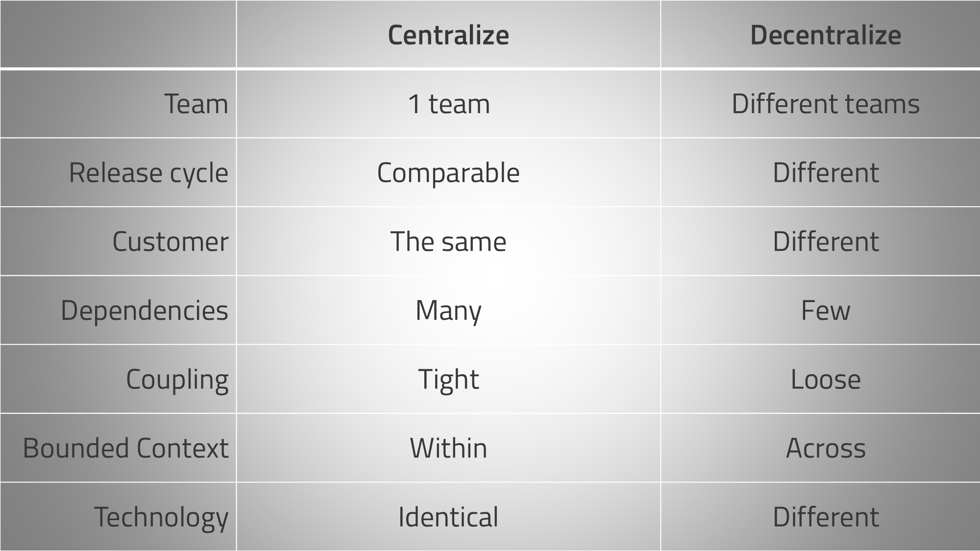Select the Release cycle row label
Screen dimensions: 980x551
tap(148, 173)
